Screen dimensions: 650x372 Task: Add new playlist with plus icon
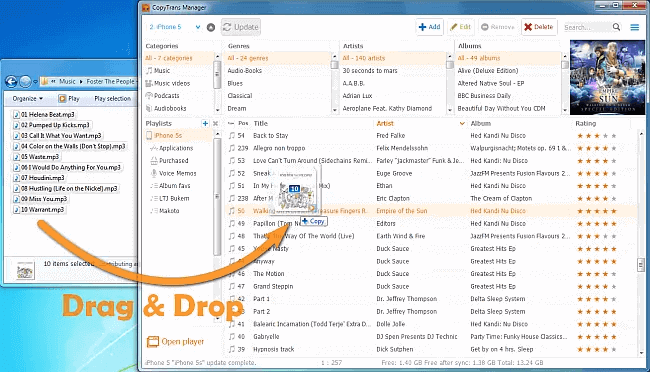click(205, 123)
